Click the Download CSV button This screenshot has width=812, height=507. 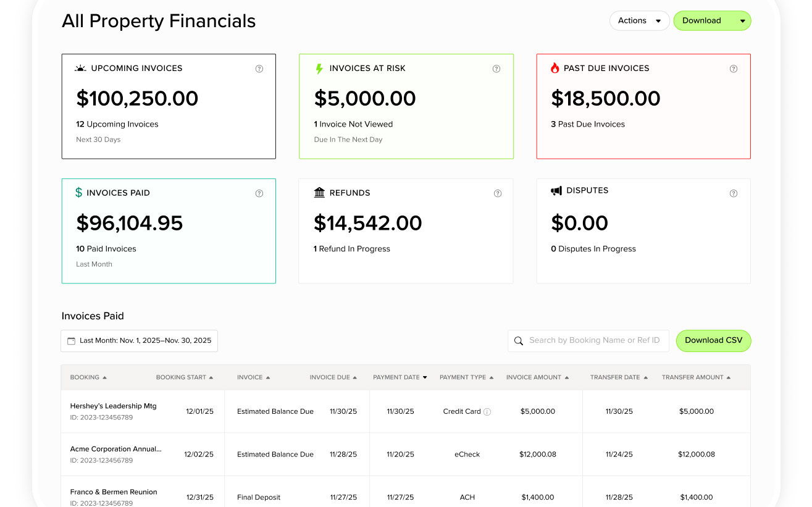(x=713, y=341)
